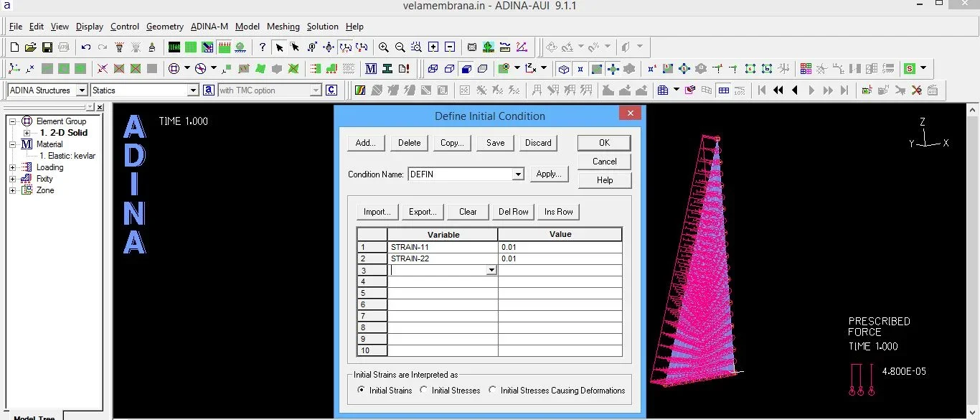Click the Ins Row button
This screenshot has height=420, width=980.
[x=559, y=212]
